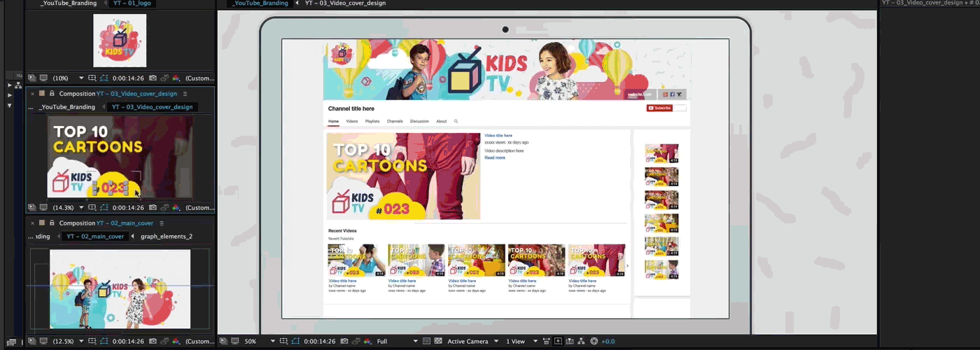Viewport: 980px width, 350px height.
Task: Open panel menu of 03_Video_cover_design viewer
Action: tap(185, 94)
